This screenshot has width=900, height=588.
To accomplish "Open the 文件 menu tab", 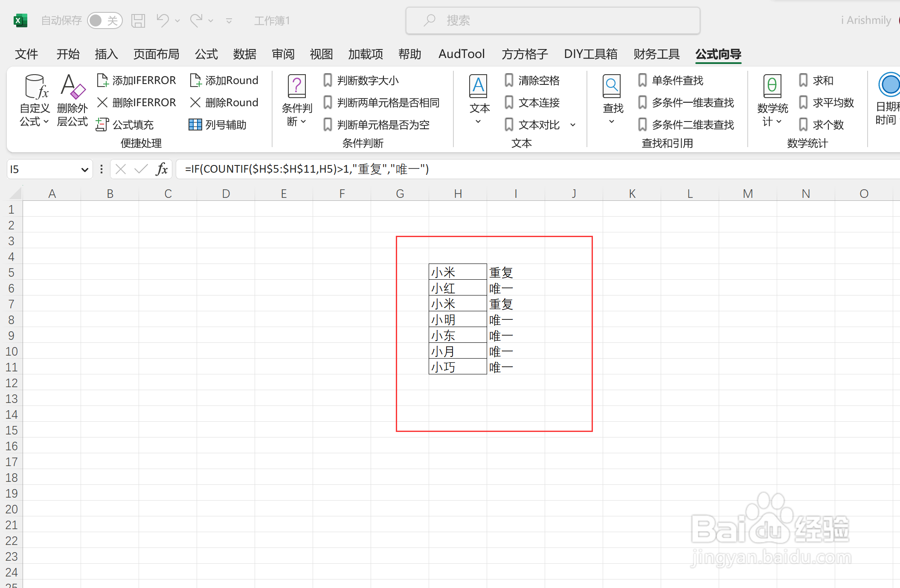I will tap(26, 54).
